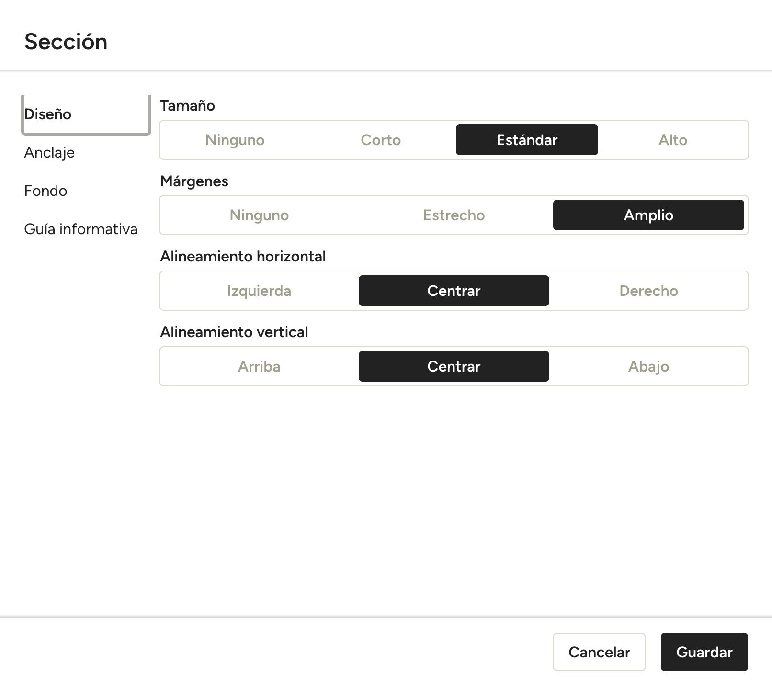Set vertical alignment to Arriba
The height and width of the screenshot is (700, 772).
[259, 366]
